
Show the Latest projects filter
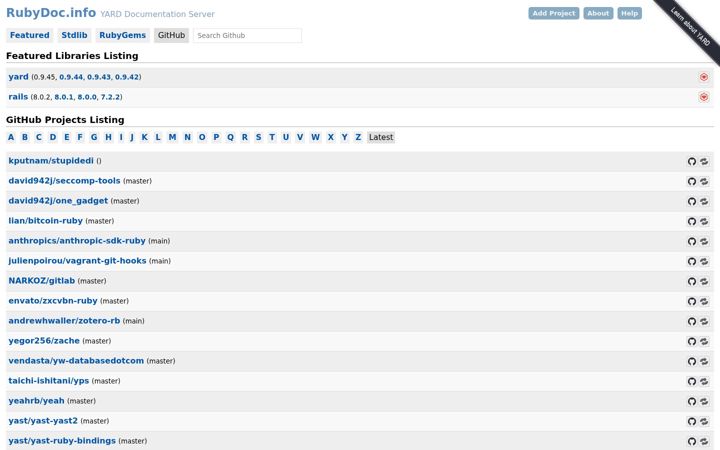381,137
